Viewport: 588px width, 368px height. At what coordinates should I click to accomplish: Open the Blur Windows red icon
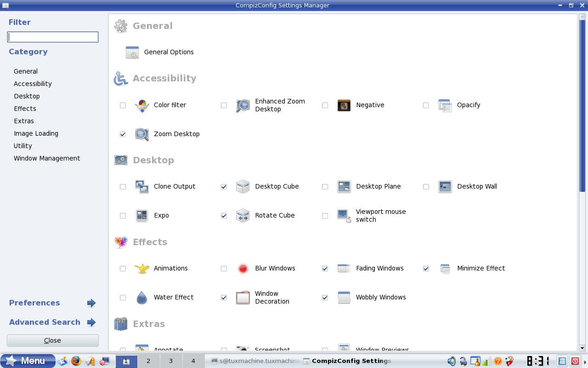pyautogui.click(x=243, y=269)
